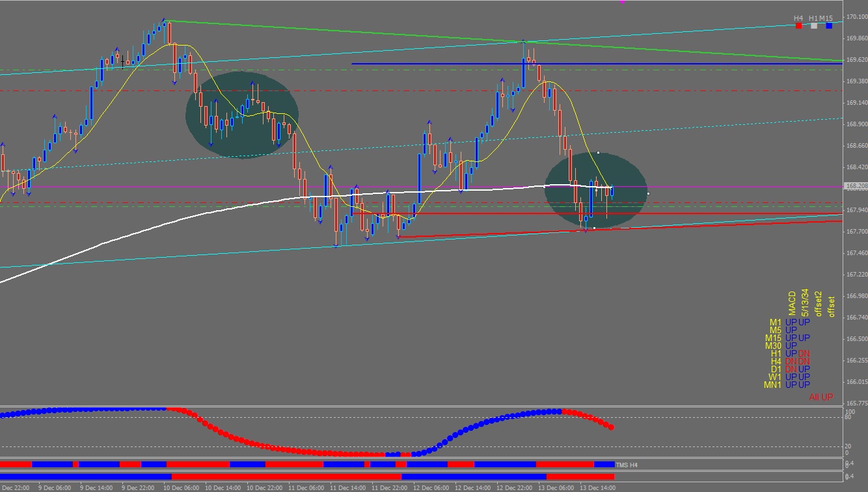Click the 167.220 price scale label
The image size is (868, 492).
pos(857,275)
